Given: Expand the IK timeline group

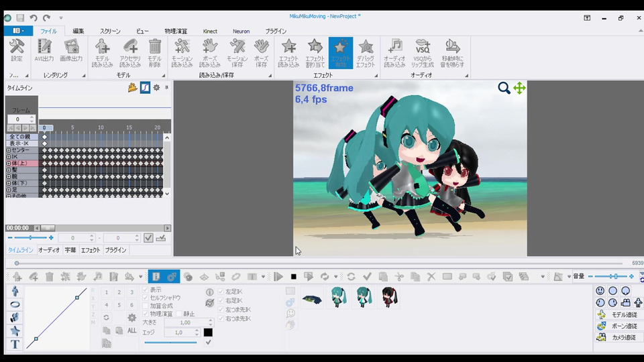Looking at the screenshot, I should [9, 157].
